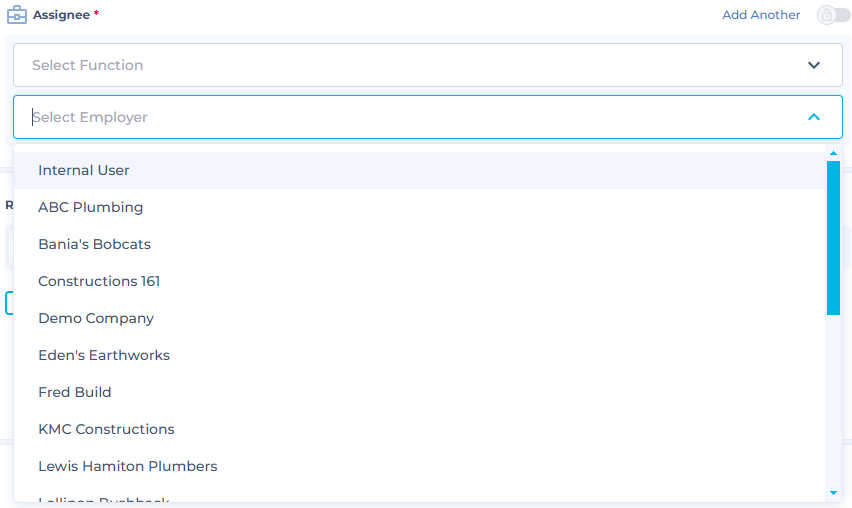Select Internal User from the employer list
This screenshot has height=508, width=852.
pyautogui.click(x=84, y=170)
